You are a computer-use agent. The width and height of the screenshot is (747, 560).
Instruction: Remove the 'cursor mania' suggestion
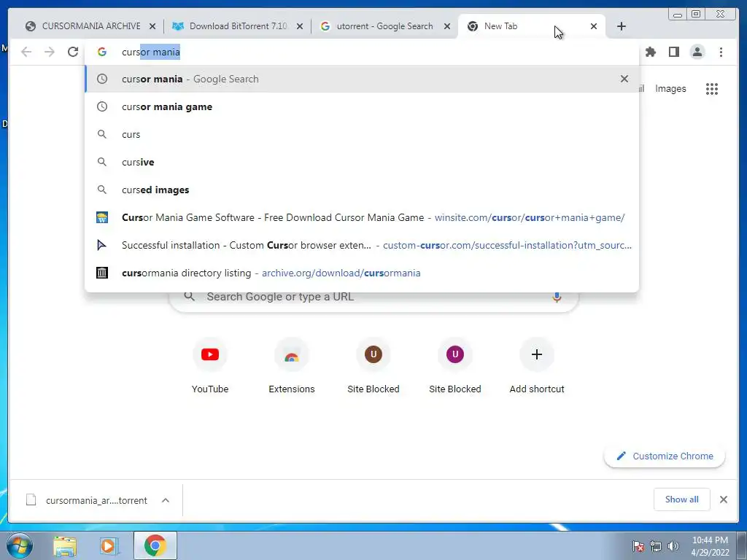click(624, 79)
